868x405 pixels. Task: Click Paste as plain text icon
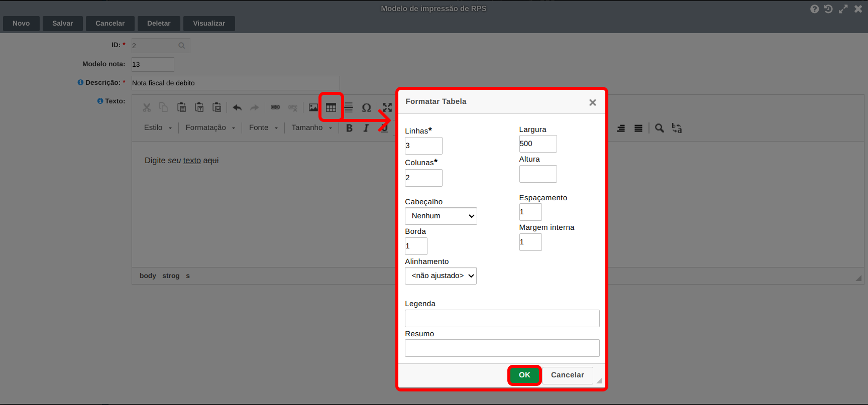click(x=199, y=107)
